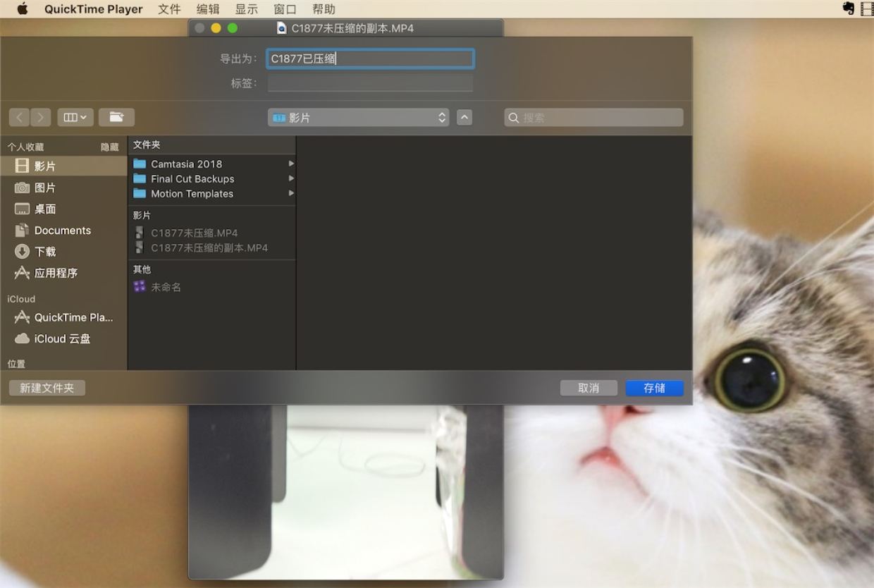Select iCloud 云盘 in the sidebar

[63, 338]
